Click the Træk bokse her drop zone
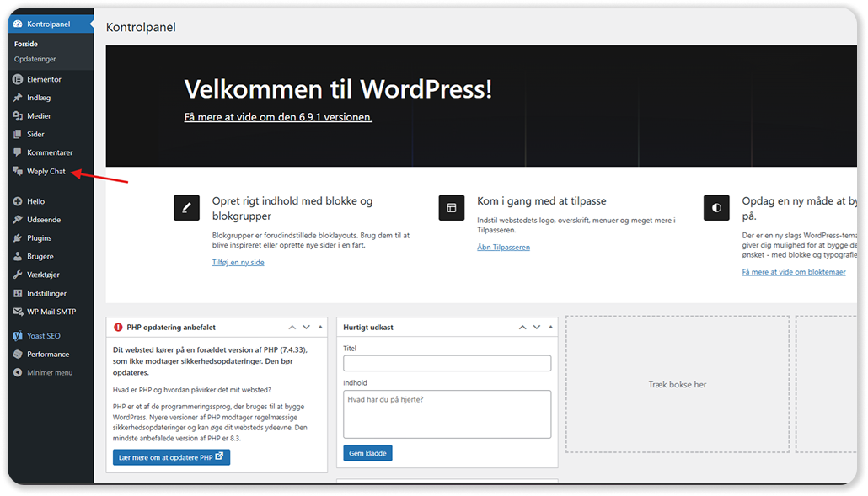This screenshot has height=496, width=868. [677, 384]
